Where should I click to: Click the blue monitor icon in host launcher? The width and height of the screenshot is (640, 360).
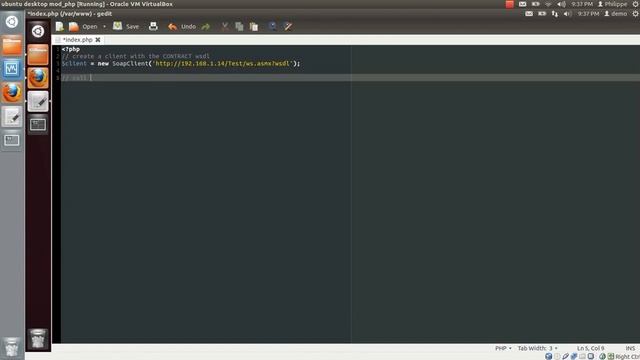pyautogui.click(x=11, y=69)
